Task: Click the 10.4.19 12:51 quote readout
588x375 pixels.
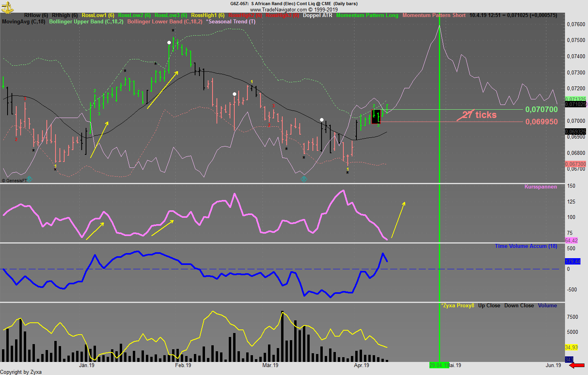Action: 513,15
